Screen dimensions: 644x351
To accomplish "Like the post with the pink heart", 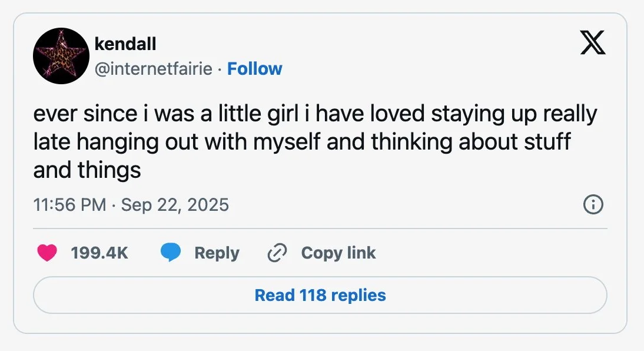I will (x=47, y=253).
